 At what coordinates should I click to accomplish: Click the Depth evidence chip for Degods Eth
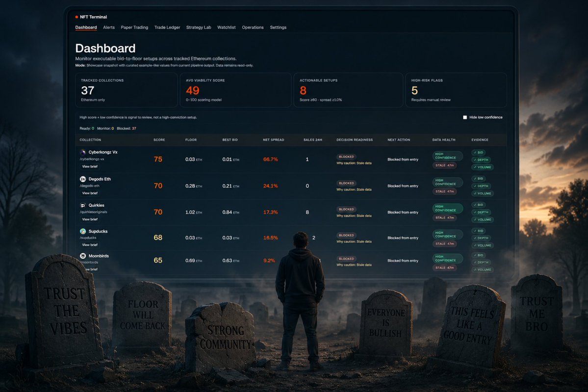481,186
